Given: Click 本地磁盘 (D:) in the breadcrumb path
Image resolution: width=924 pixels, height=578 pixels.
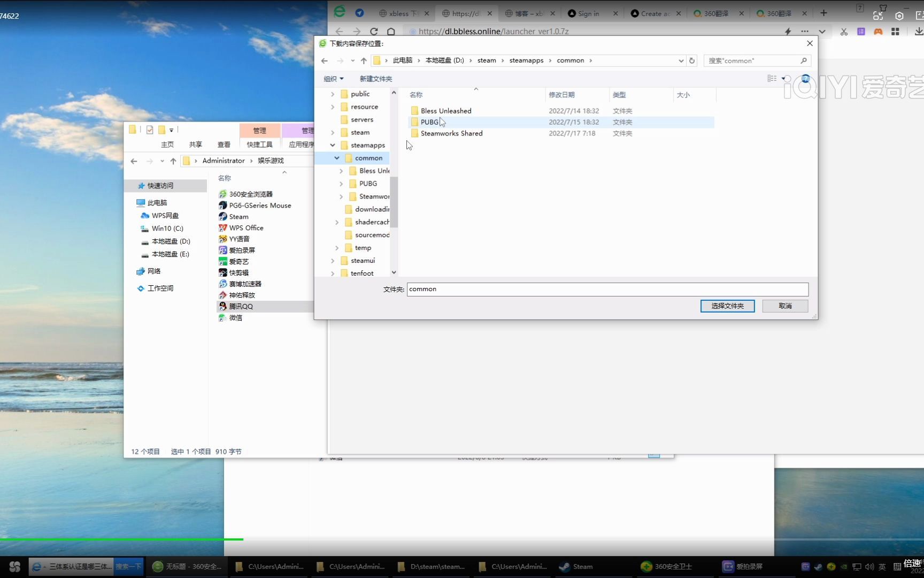Looking at the screenshot, I should tap(445, 60).
